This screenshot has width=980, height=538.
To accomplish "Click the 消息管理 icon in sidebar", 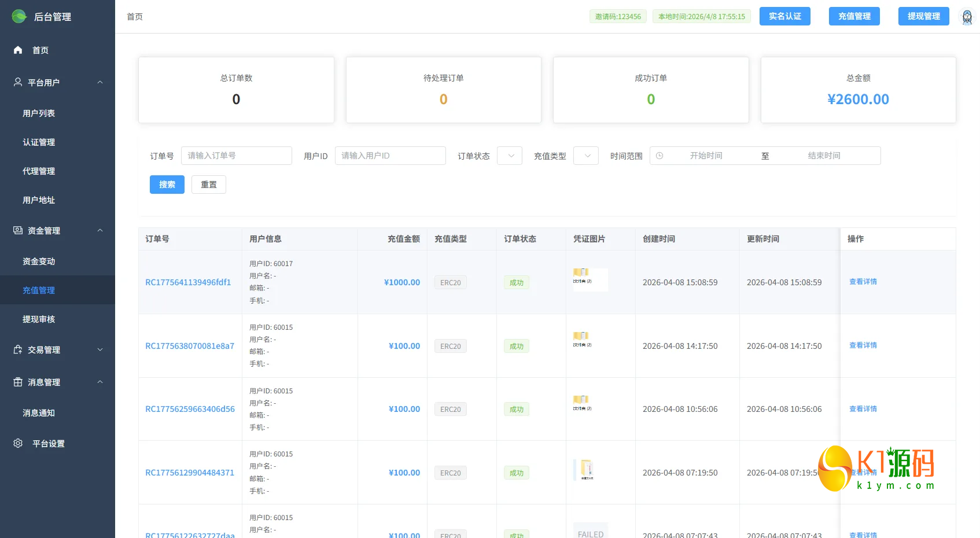I will 18,382.
